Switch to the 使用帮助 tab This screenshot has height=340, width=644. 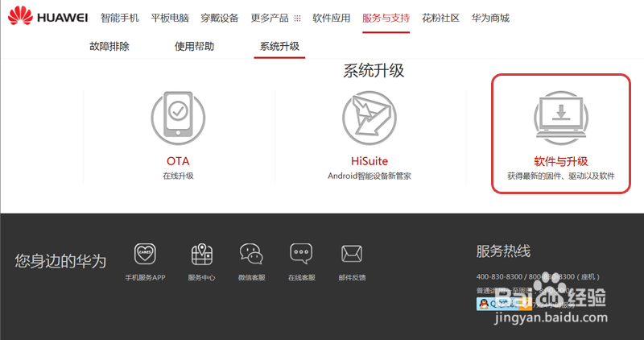(x=194, y=46)
